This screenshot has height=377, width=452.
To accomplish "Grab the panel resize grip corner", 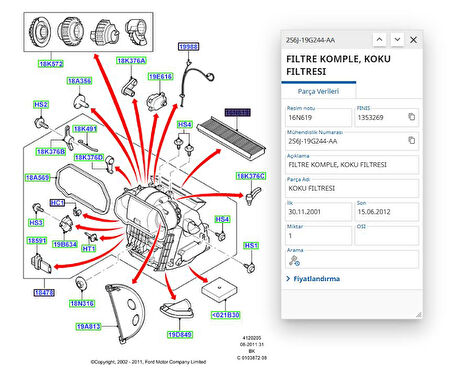I will (419, 314).
